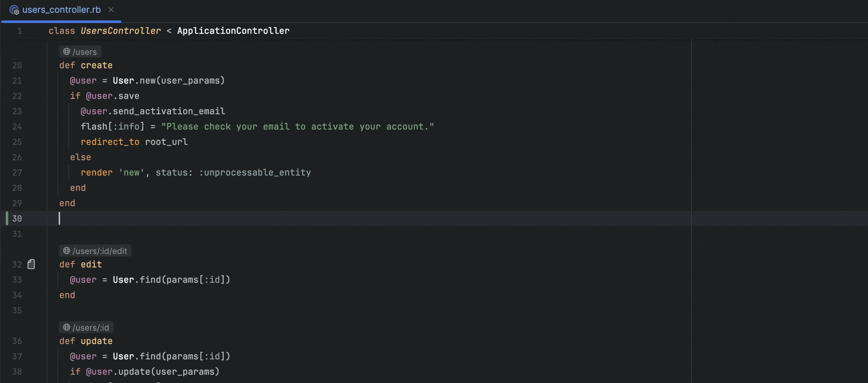Click line number 30 in the gutter

click(x=17, y=219)
